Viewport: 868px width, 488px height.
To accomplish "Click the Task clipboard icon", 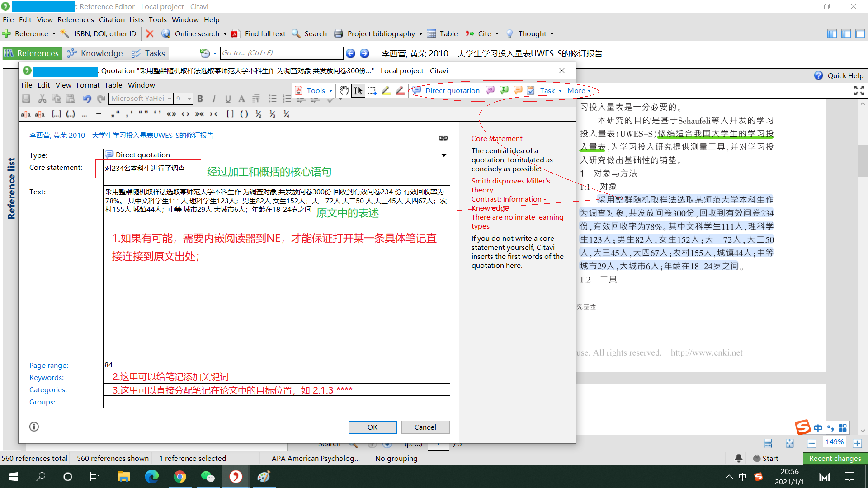I will [531, 90].
